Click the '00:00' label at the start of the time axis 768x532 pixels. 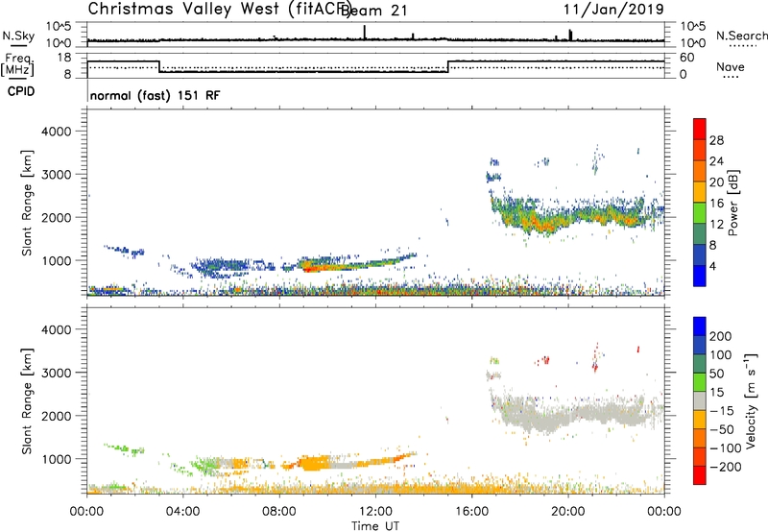86,512
